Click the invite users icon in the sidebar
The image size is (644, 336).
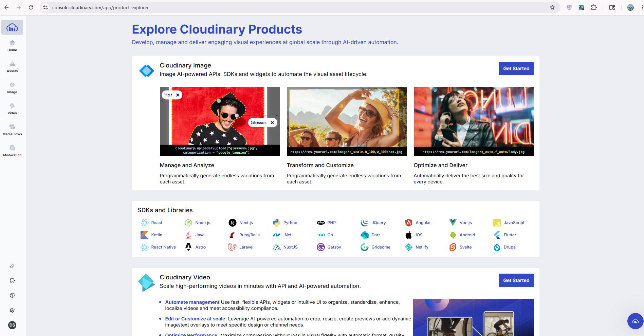coord(12,265)
